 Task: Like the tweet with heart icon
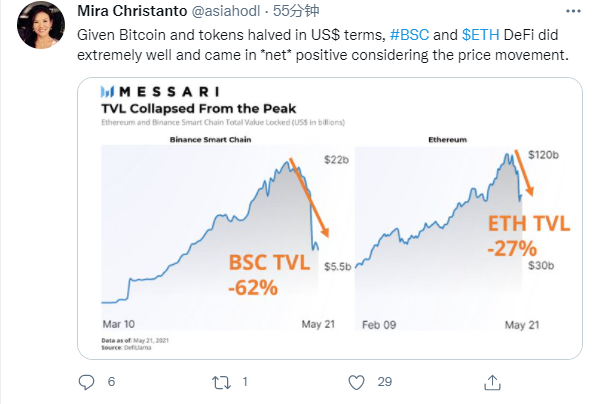coord(356,382)
